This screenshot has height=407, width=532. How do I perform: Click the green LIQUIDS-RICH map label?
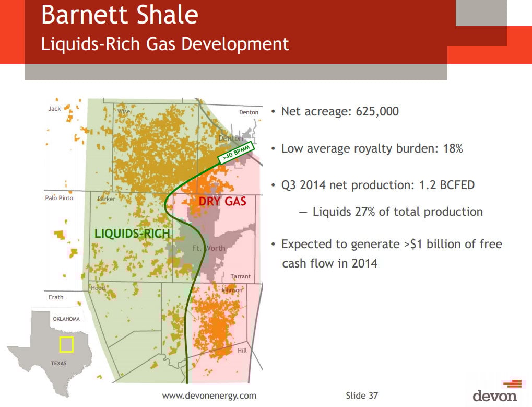[x=132, y=234]
